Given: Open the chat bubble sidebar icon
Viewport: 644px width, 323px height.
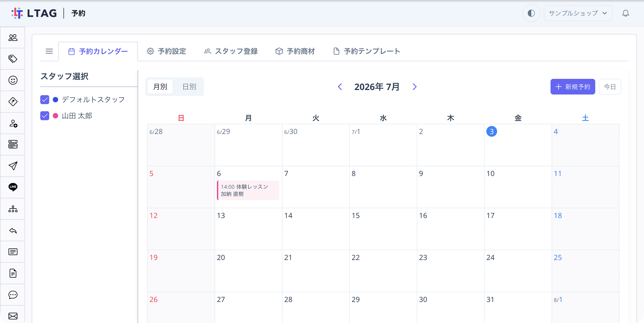Looking at the screenshot, I should click(x=13, y=295).
